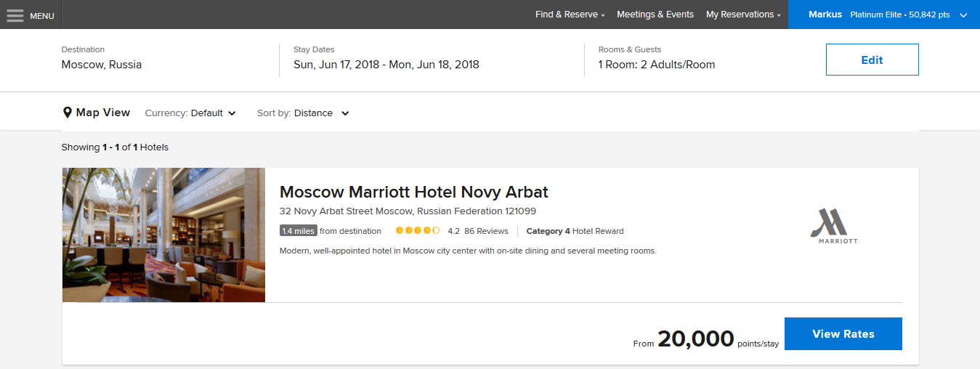Screen dimensions: 980x369
Task: Select the Destination Moscow, Russia field
Action: click(102, 65)
